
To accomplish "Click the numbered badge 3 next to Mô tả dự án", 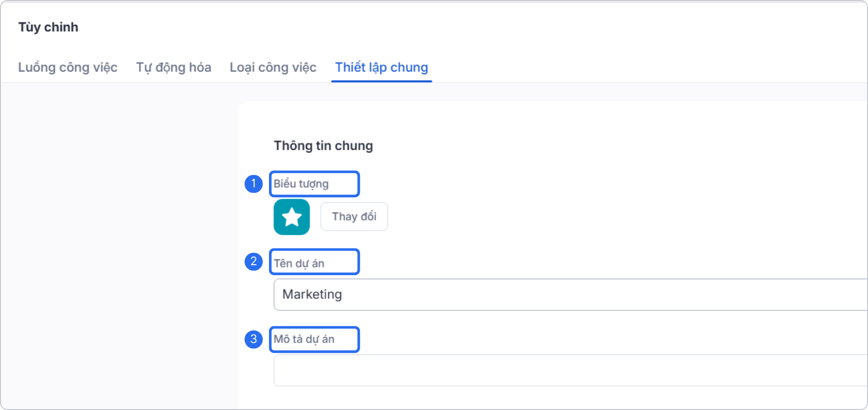I will pyautogui.click(x=254, y=339).
